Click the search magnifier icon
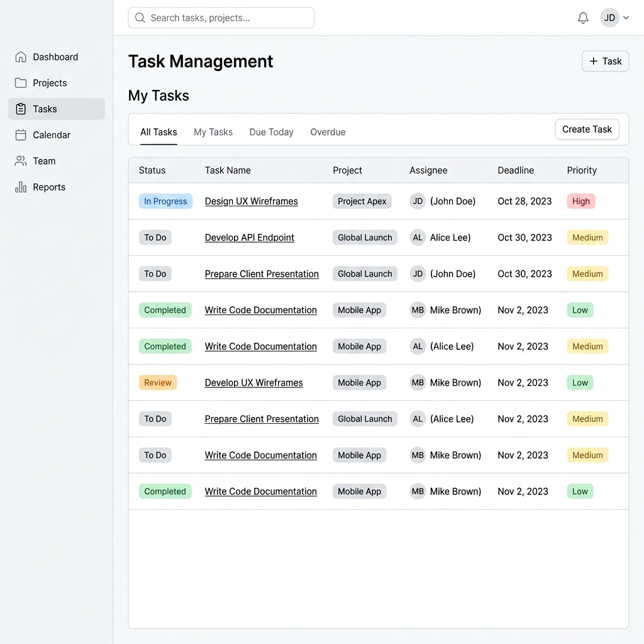This screenshot has width=644, height=644. [140, 18]
